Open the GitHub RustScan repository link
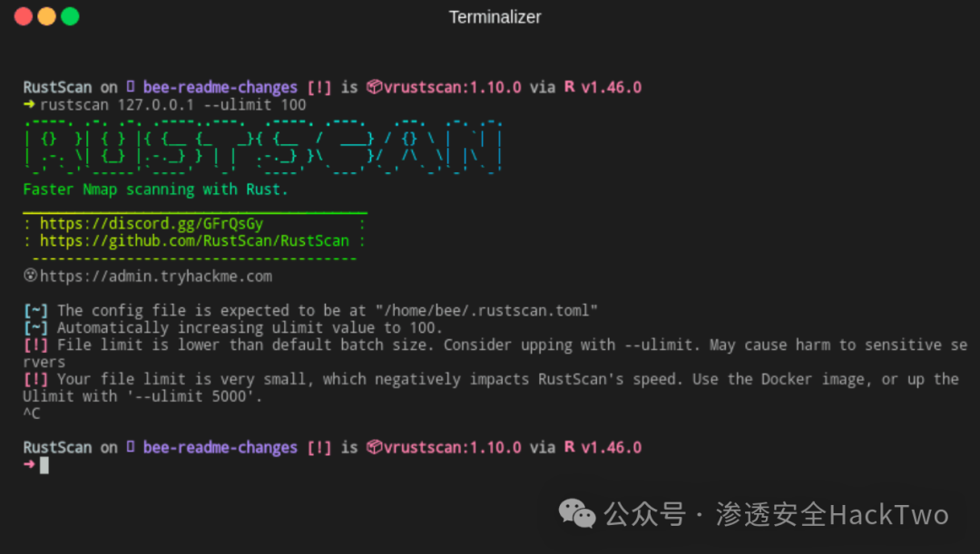Image resolution: width=980 pixels, height=554 pixels. pyautogui.click(x=196, y=240)
